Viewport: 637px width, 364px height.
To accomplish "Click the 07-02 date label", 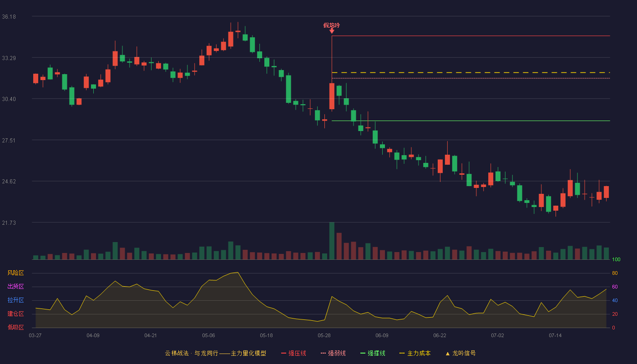I will pos(497,335).
